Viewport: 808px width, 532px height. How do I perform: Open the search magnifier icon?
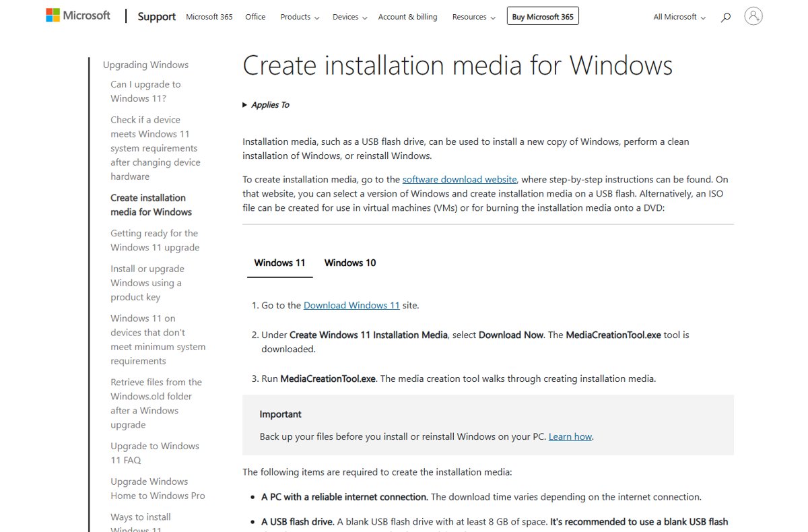725,18
